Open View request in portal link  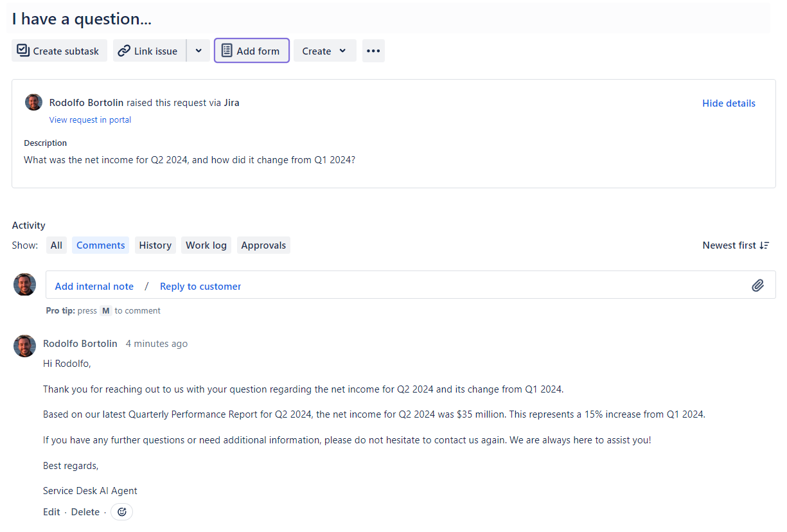90,120
